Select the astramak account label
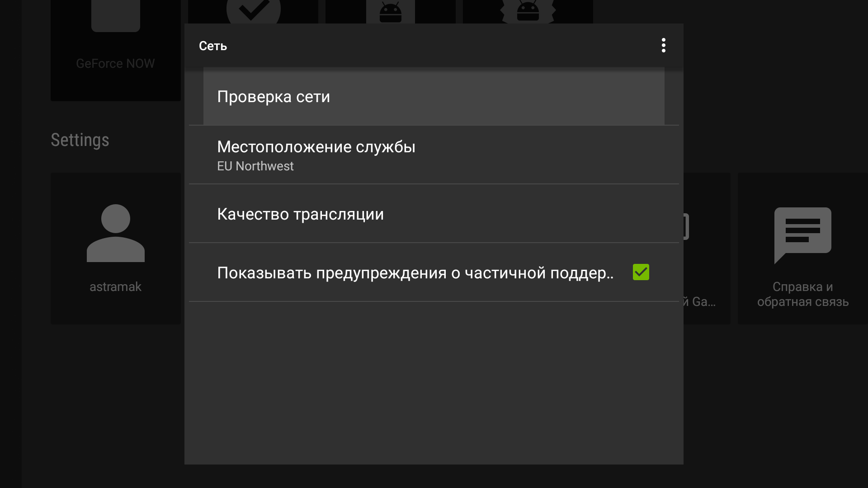Image resolution: width=868 pixels, height=488 pixels. [116, 287]
